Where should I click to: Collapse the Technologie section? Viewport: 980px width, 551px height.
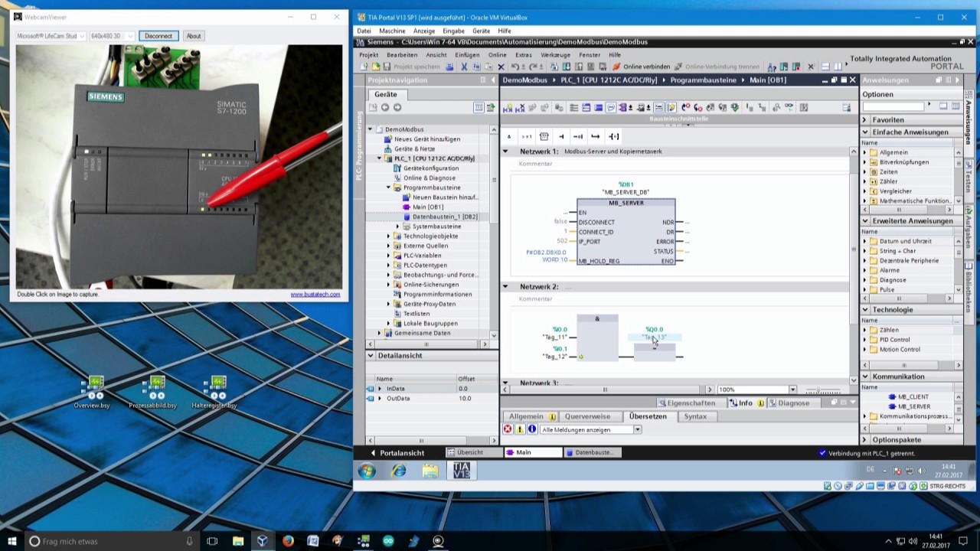pos(865,310)
